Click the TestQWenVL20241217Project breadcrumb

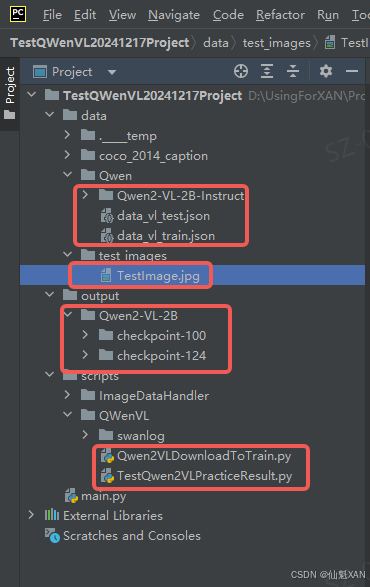click(x=100, y=43)
